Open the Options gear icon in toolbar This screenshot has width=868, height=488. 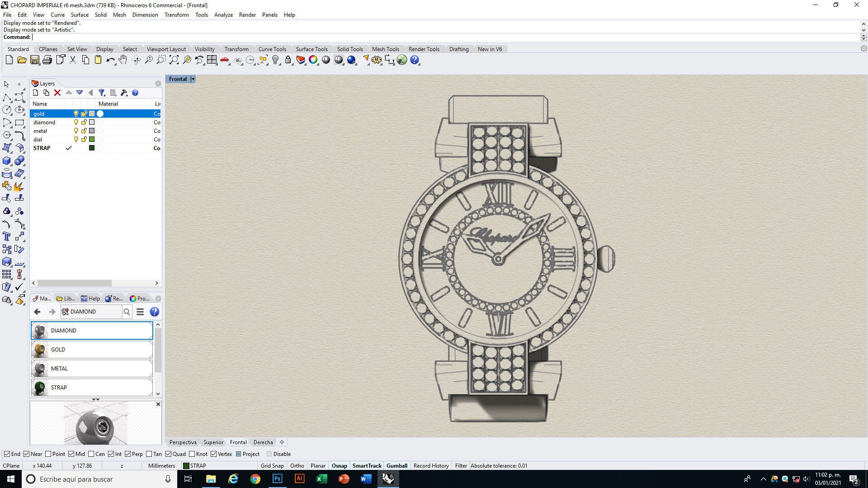point(377,60)
